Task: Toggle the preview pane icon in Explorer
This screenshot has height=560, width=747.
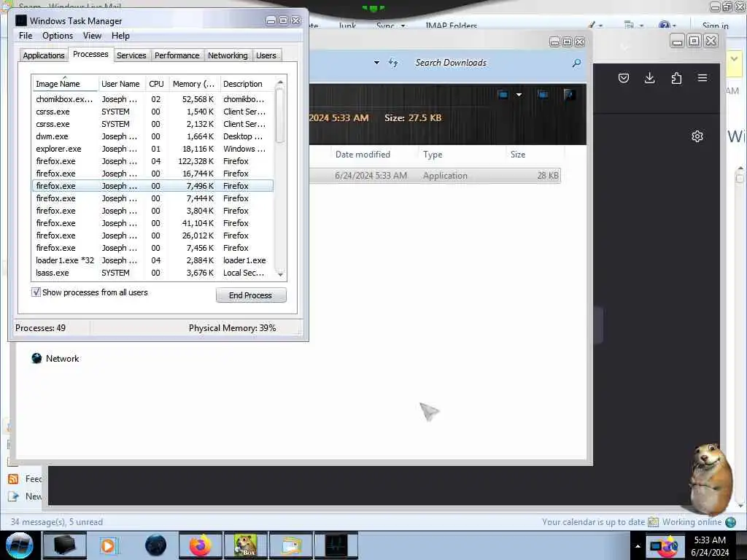Action: tap(543, 94)
